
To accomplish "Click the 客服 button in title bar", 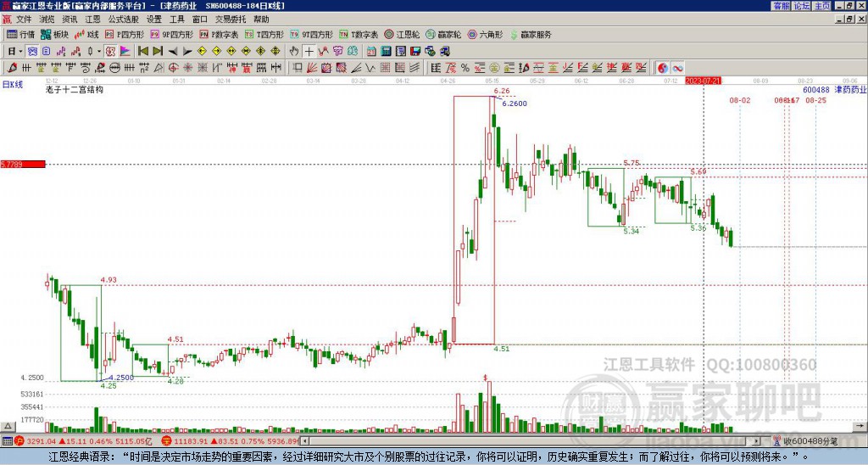I will [x=781, y=6].
